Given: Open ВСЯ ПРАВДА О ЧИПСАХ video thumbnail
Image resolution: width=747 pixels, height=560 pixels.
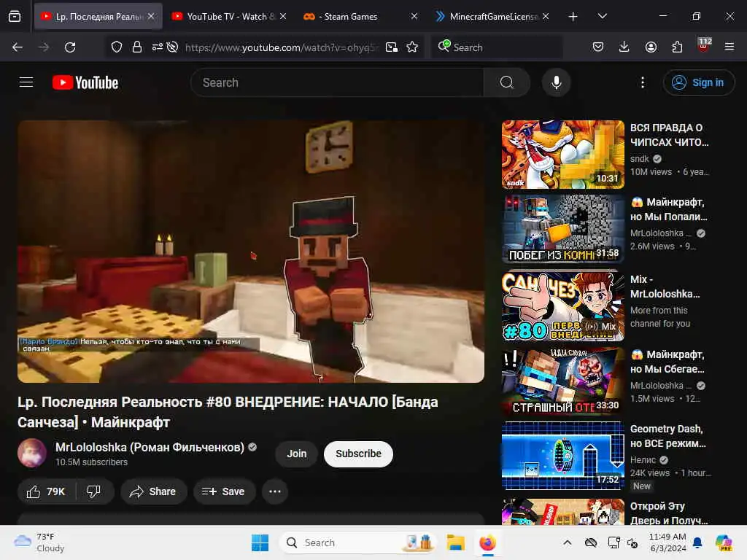Looking at the screenshot, I should (562, 155).
